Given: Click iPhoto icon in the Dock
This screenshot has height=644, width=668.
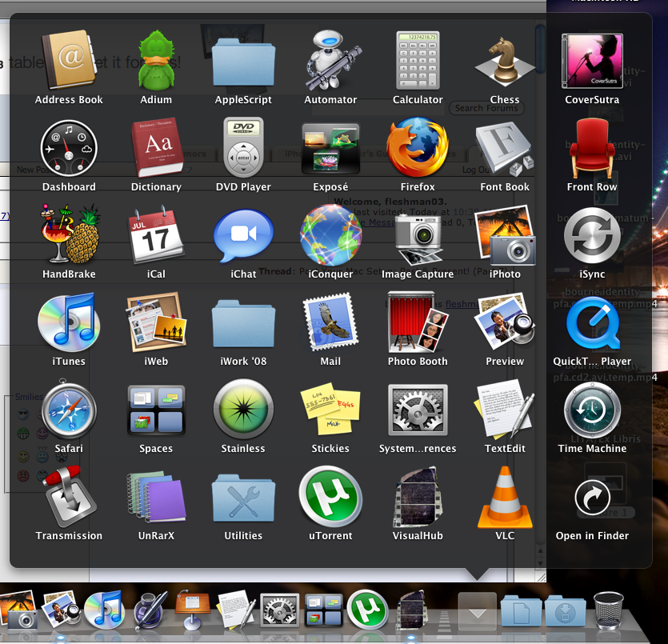Looking at the screenshot, I should (x=18, y=610).
